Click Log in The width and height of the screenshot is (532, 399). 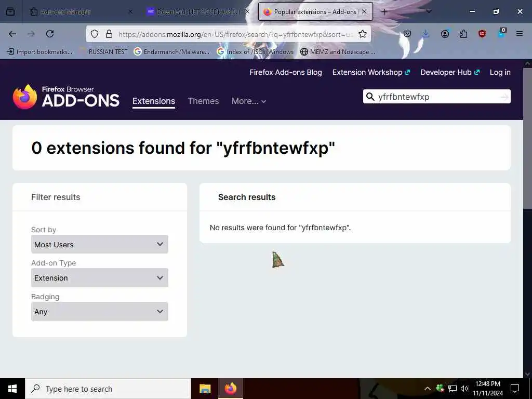click(500, 72)
